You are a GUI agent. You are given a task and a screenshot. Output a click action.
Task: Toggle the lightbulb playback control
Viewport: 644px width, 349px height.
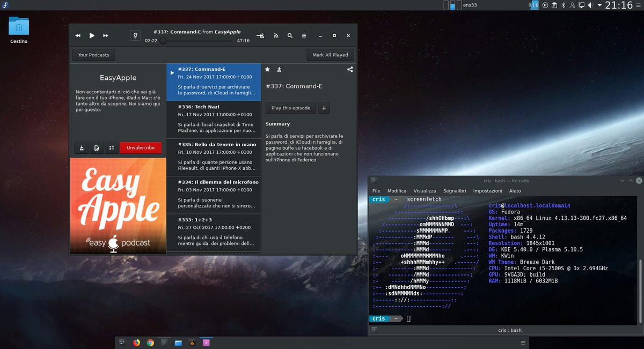click(x=135, y=35)
